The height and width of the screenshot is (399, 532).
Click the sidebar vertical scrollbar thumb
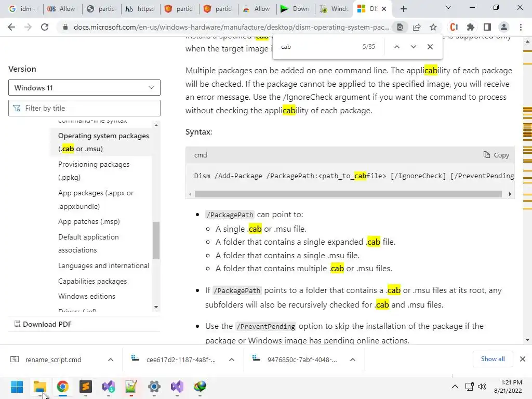(156, 240)
